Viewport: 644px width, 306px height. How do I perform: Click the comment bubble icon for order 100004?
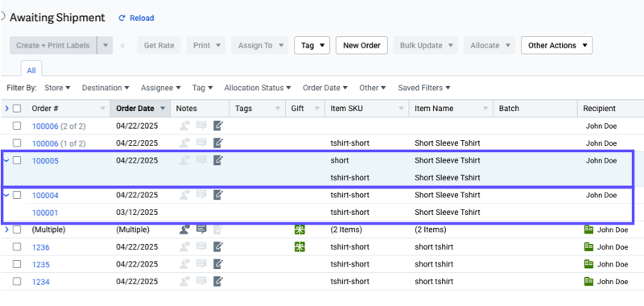[201, 195]
